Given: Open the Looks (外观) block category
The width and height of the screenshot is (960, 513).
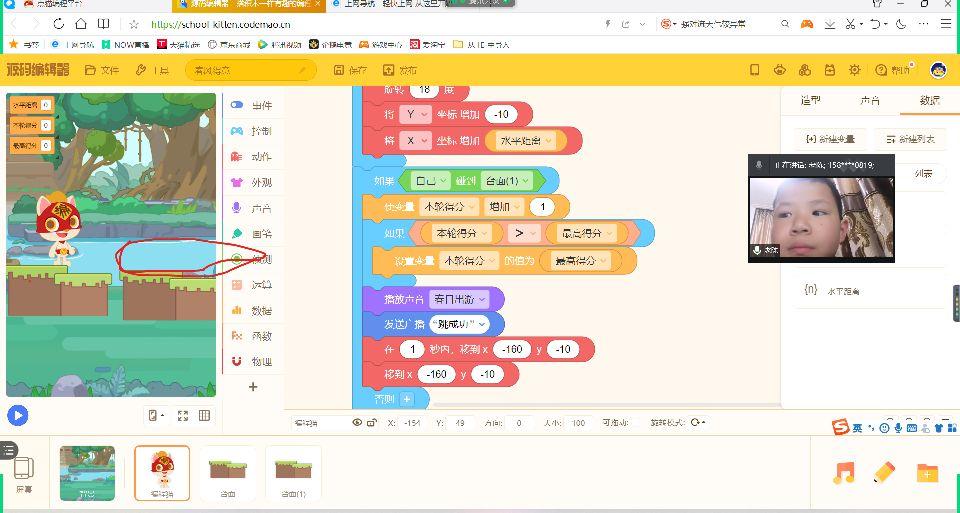Looking at the screenshot, I should [x=251, y=182].
